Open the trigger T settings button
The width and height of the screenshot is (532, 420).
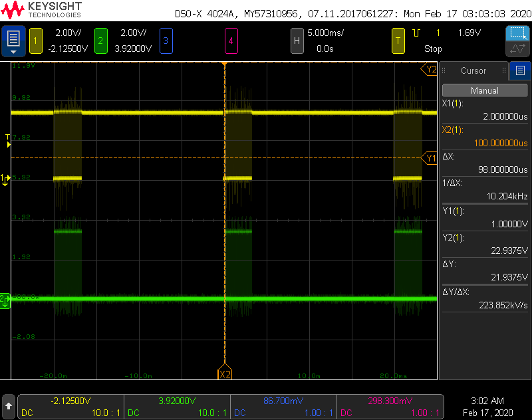pyautogui.click(x=398, y=41)
